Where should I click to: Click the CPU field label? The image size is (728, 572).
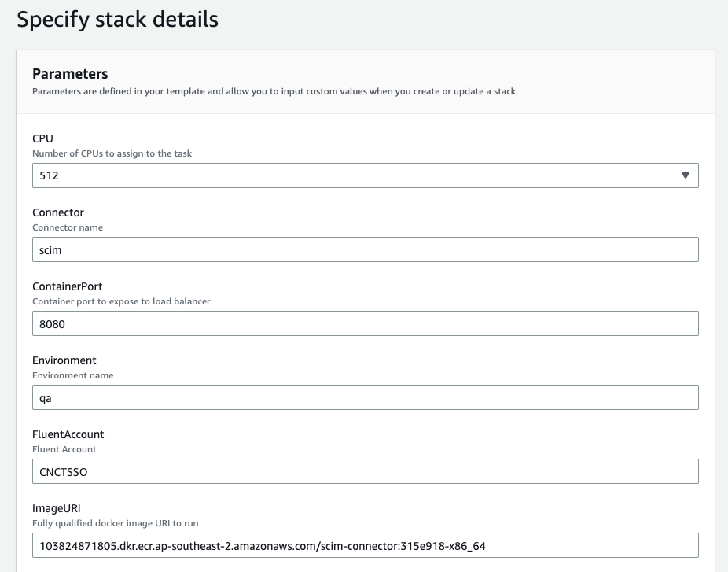pyautogui.click(x=42, y=138)
